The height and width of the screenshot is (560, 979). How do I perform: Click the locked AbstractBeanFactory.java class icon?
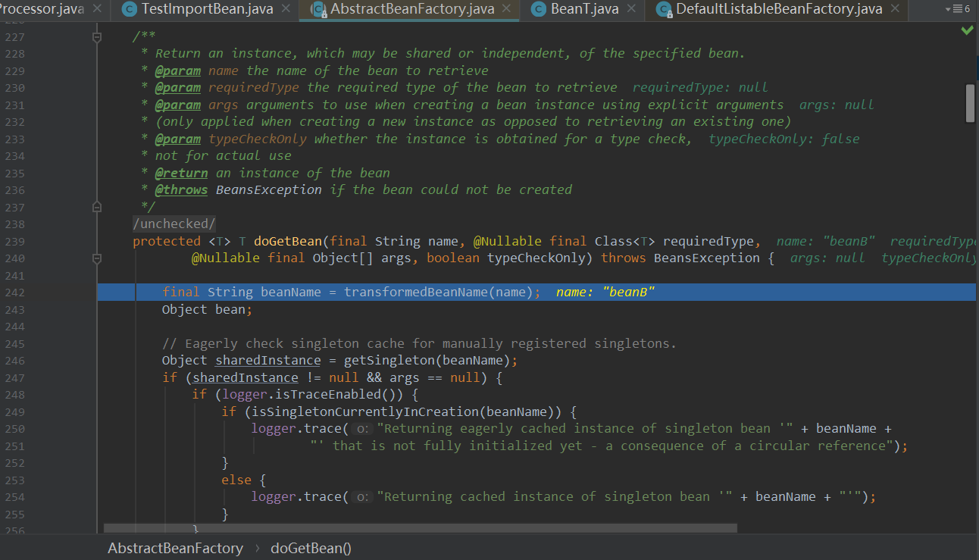coord(318,9)
